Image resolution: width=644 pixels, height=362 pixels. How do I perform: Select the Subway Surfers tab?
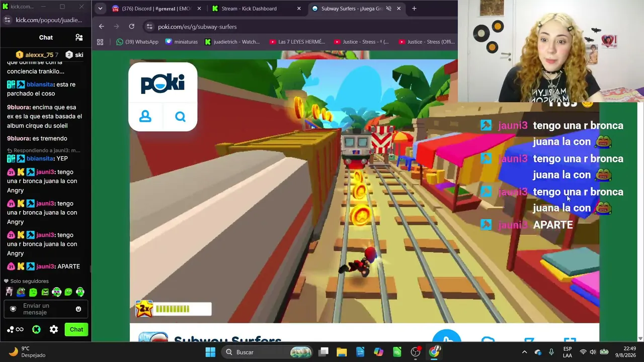pos(357,9)
